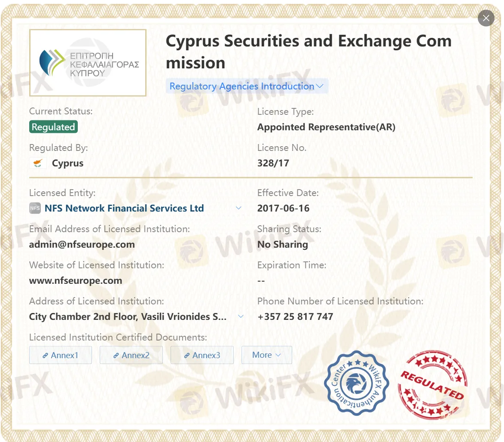Click the CySEC regulator logo

(88, 62)
